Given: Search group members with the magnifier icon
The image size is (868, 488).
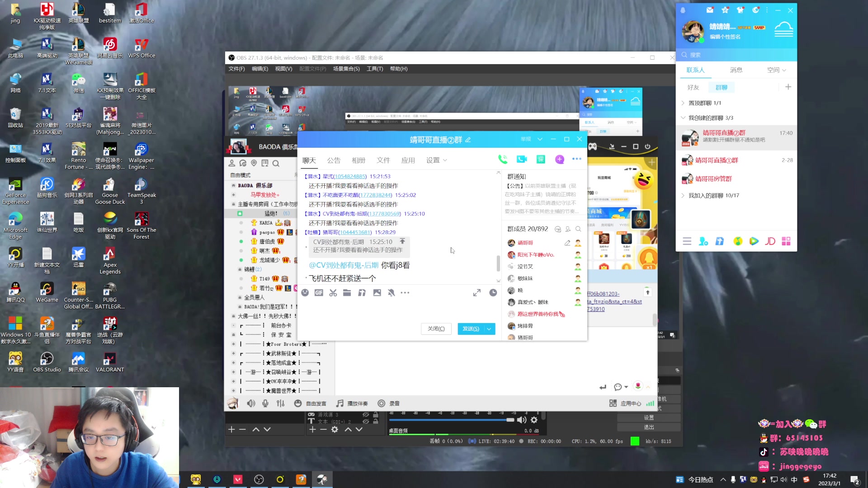Looking at the screenshot, I should [578, 229].
